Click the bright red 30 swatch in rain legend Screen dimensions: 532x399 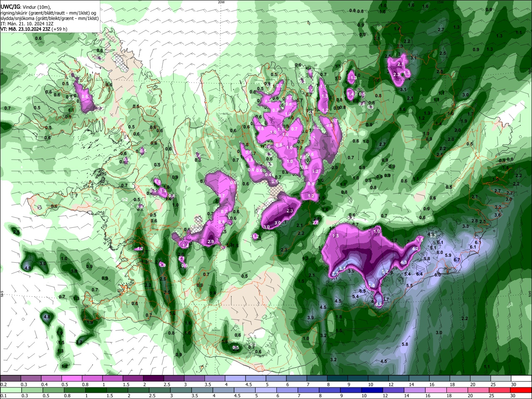click(x=521, y=390)
